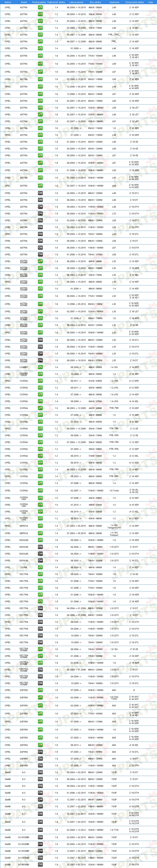Click the Model column header
Viewport: 157px width, 868px height.
click(24, 2)
